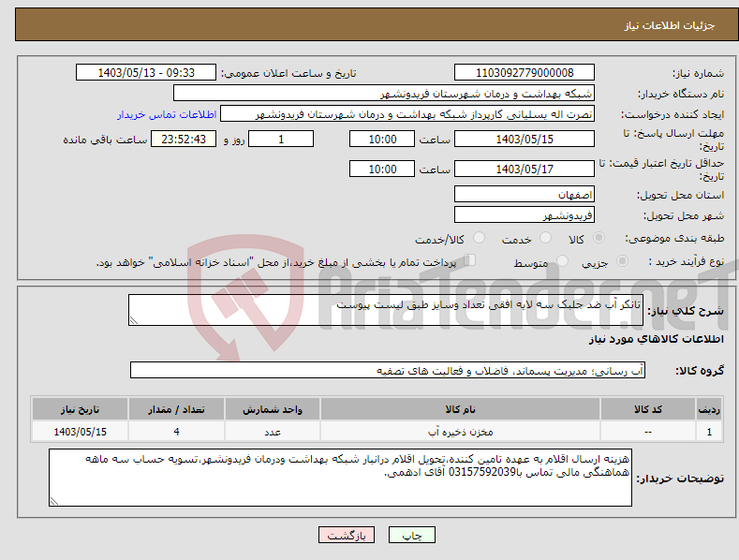This screenshot has width=739, height=560.
Task: Click row number 1 cell
Action: point(709,432)
